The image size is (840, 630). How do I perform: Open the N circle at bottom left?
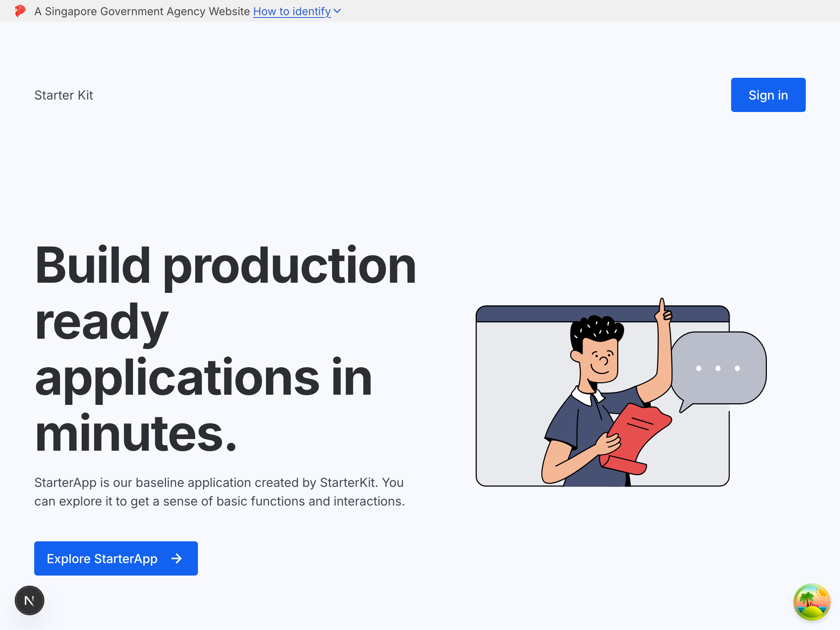(x=29, y=600)
